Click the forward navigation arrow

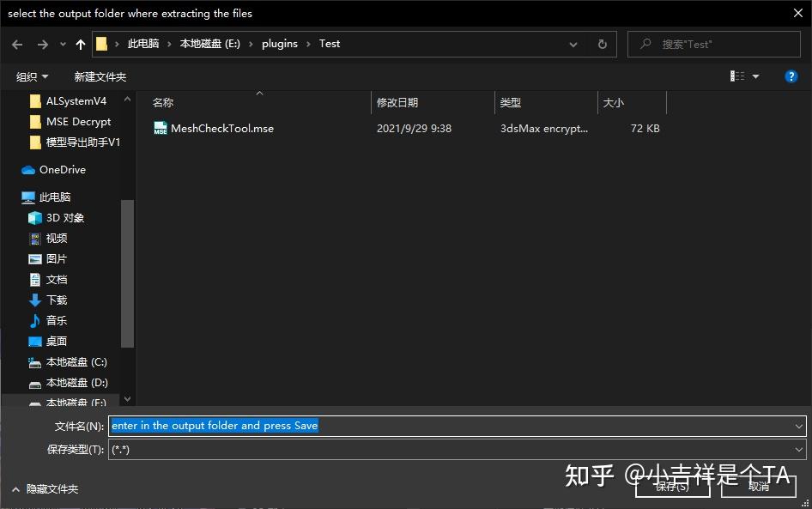(x=41, y=44)
